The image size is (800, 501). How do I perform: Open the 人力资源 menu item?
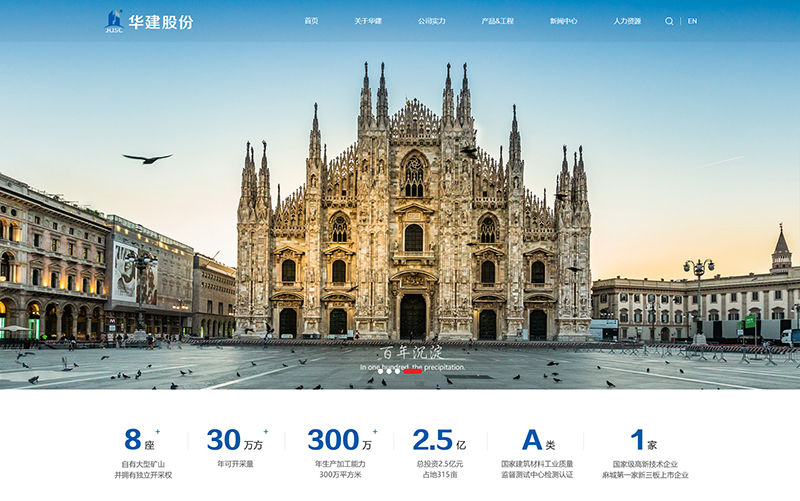click(x=627, y=21)
